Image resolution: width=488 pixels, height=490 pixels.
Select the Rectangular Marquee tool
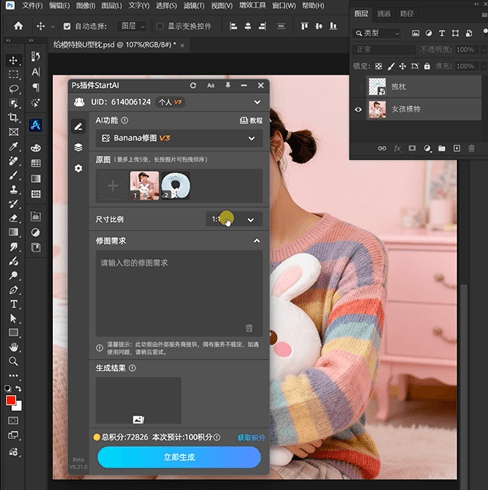coord(13,74)
